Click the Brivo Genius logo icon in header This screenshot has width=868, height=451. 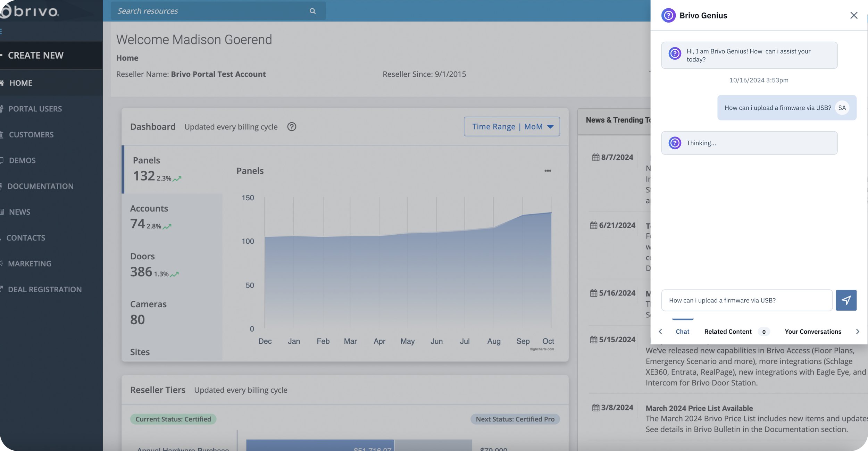click(668, 15)
